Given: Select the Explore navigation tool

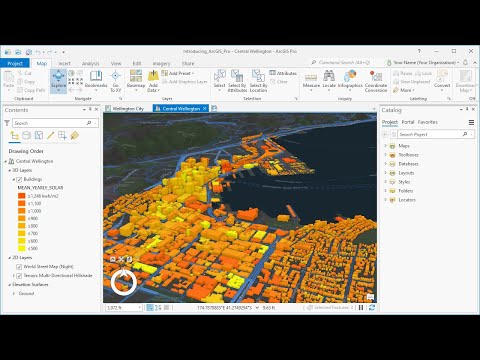Looking at the screenshot, I should tap(58, 80).
